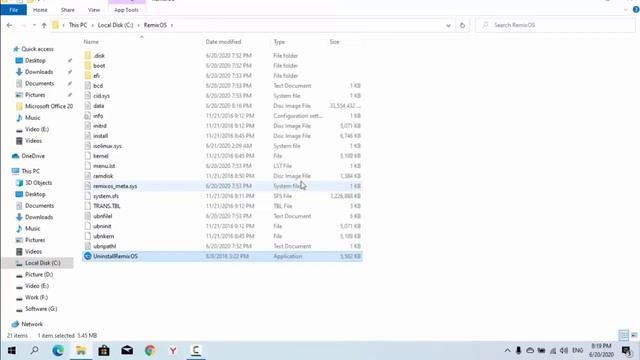Select the boot folder icon
This screenshot has height=360, width=640.
(x=88, y=66)
